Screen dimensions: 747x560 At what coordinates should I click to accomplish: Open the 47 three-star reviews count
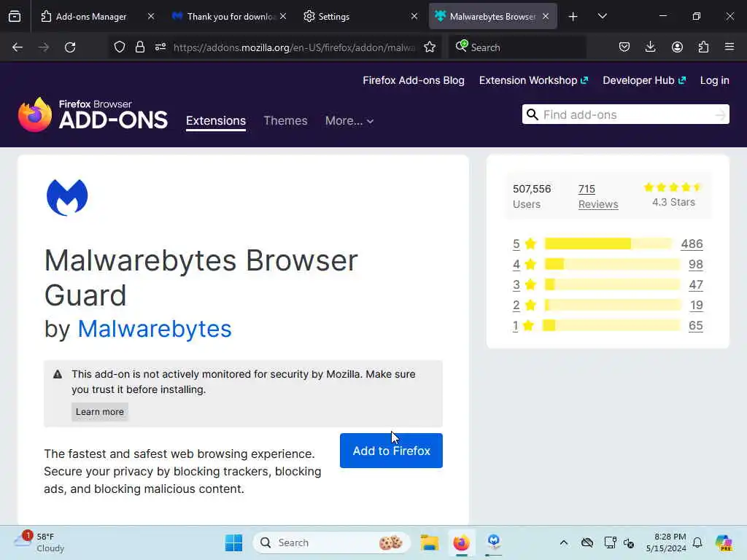point(695,285)
